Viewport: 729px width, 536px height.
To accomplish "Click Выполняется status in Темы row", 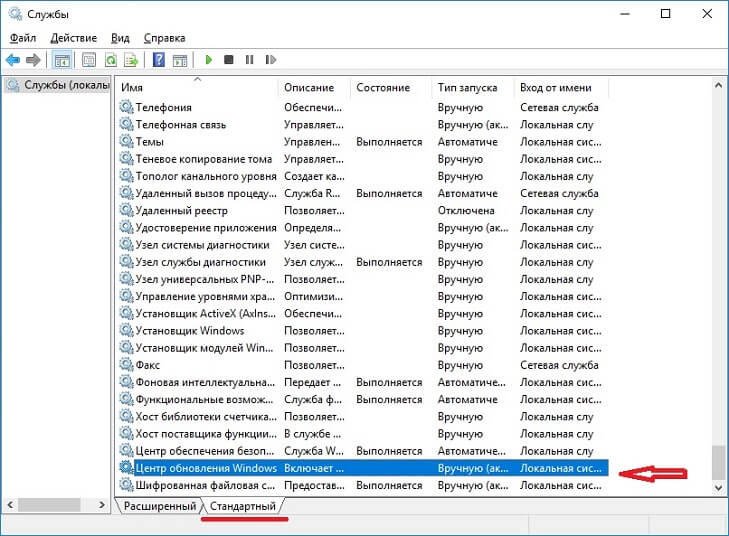I will [x=389, y=142].
